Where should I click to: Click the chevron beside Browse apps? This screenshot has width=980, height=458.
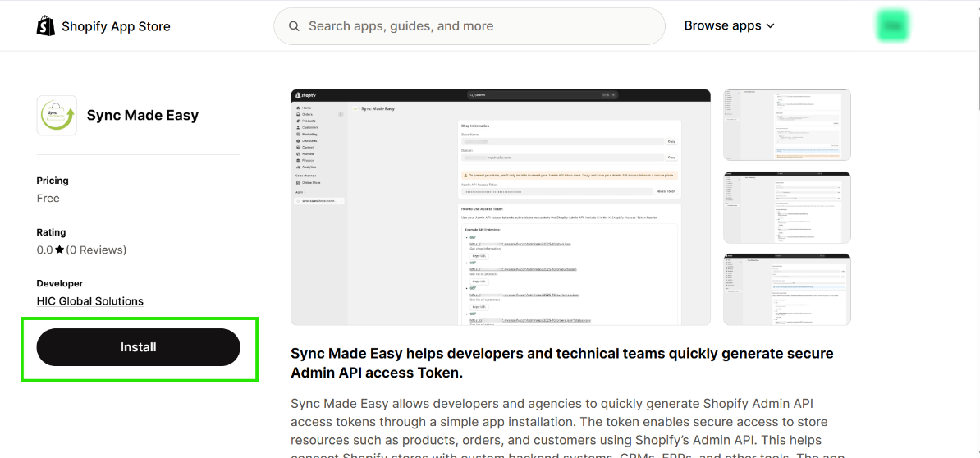pyautogui.click(x=771, y=26)
